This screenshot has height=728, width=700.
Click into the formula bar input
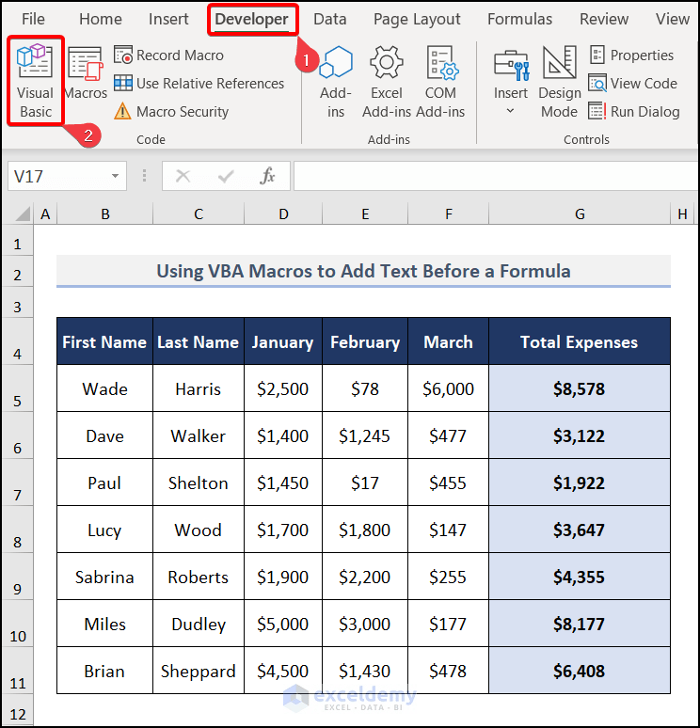[x=496, y=176]
